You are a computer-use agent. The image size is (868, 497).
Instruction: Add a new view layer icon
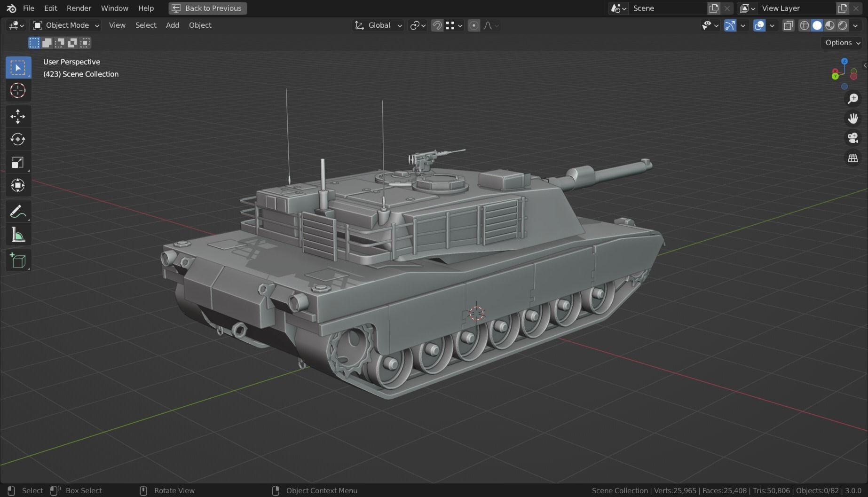click(843, 8)
